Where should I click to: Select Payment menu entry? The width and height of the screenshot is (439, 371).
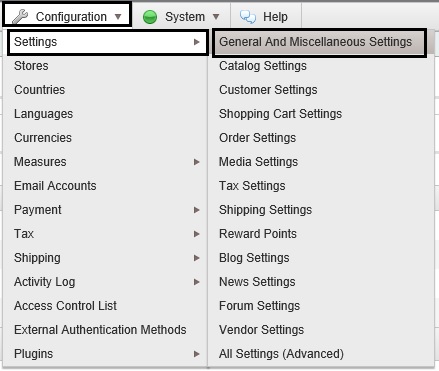[105, 210]
